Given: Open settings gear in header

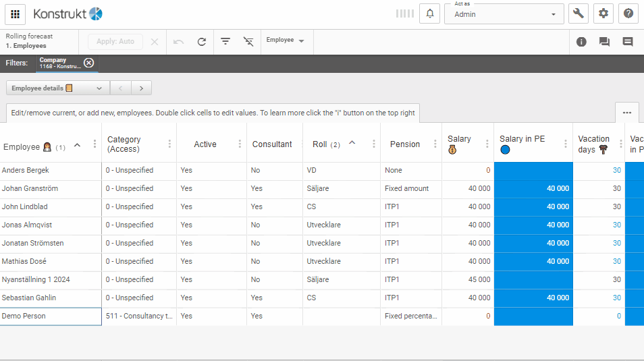Looking at the screenshot, I should point(603,13).
